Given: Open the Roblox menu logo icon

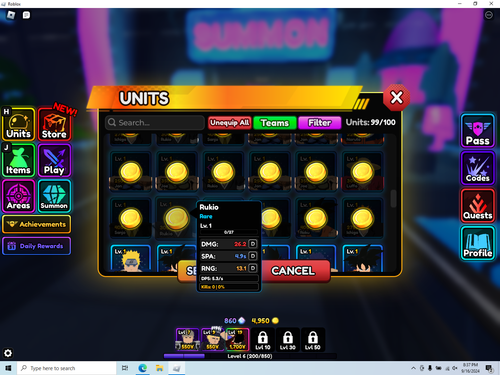Looking at the screenshot, I should tap(11, 15).
